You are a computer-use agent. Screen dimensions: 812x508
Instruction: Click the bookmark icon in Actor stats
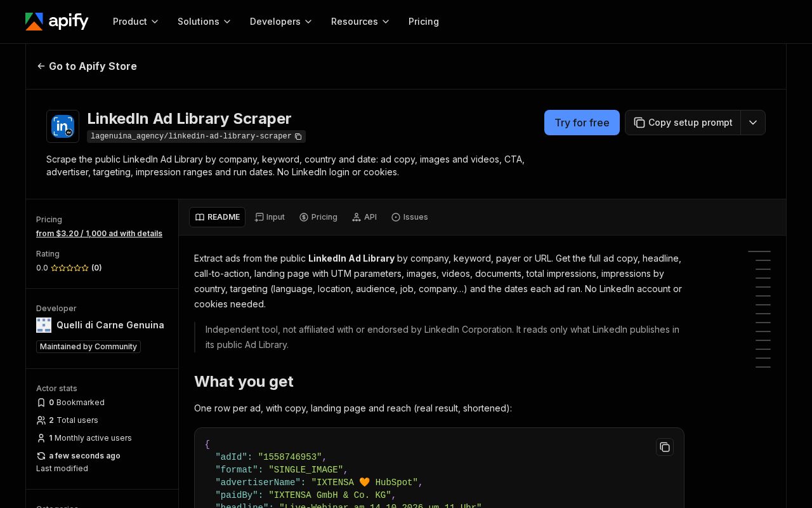click(41, 403)
